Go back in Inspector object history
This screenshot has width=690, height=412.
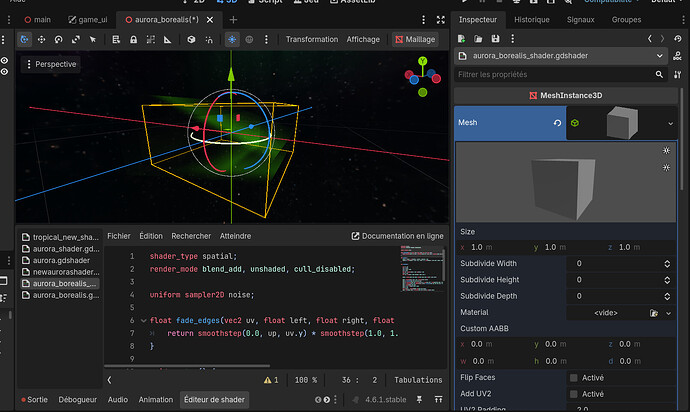coord(649,38)
